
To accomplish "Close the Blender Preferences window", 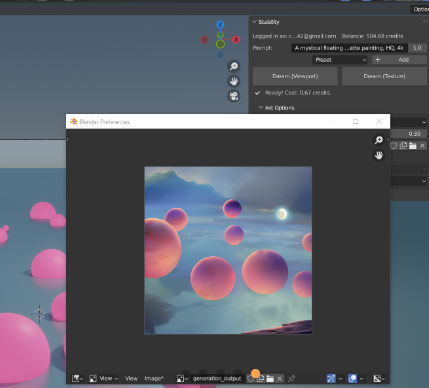I will [379, 121].
